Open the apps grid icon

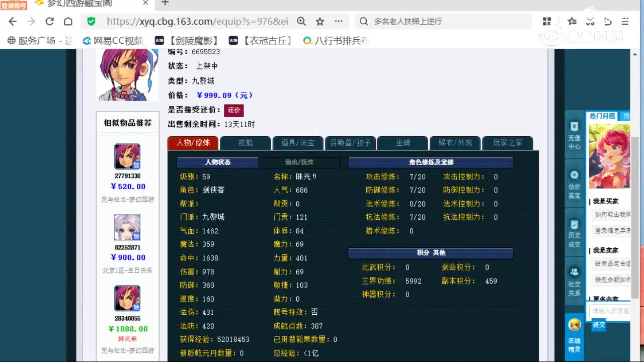[546, 21]
